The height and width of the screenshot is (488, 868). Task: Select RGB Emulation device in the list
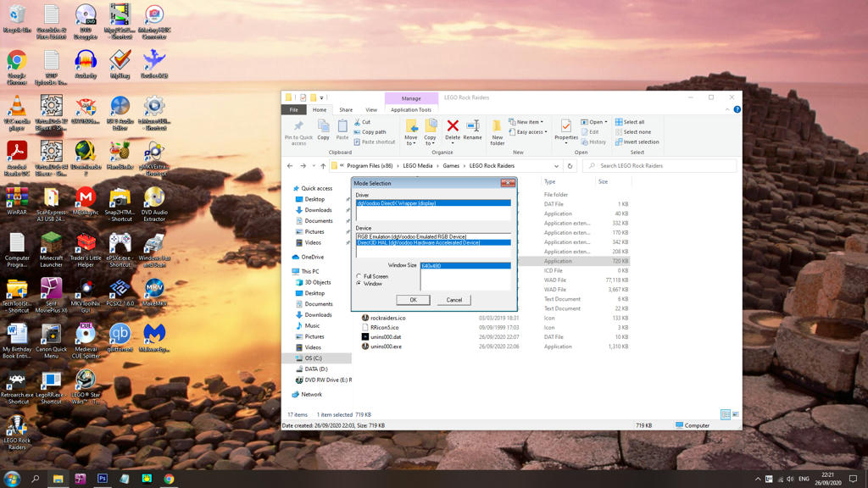(433, 236)
